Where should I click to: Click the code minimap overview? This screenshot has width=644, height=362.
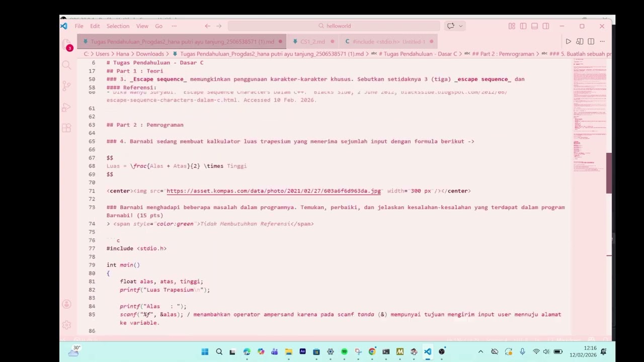click(589, 116)
